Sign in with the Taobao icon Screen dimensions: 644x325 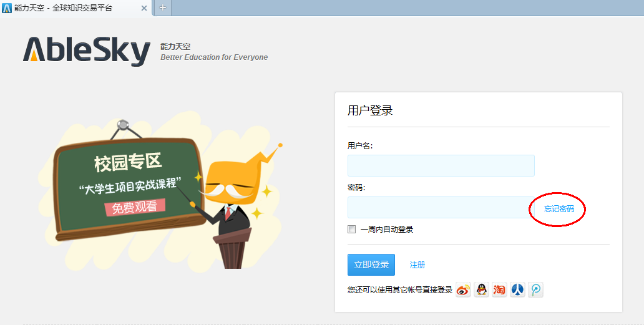(499, 289)
